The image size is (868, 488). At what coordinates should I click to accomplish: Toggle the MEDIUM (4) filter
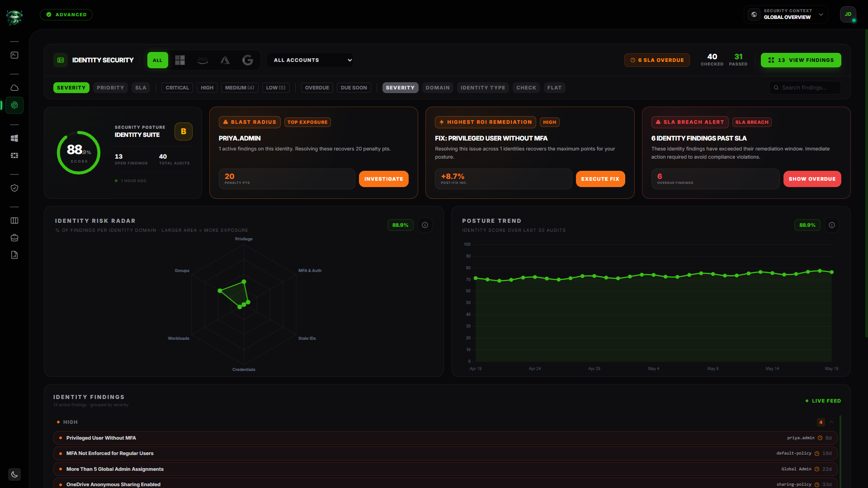240,88
